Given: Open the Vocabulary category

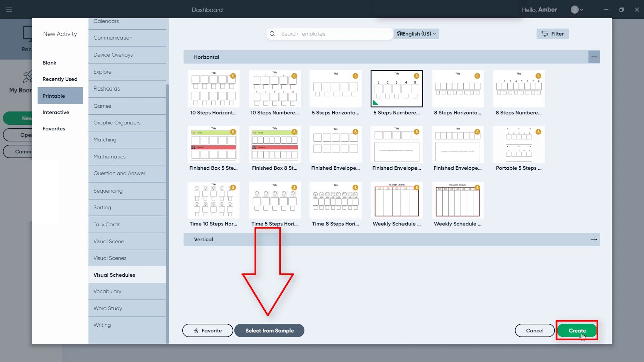Looking at the screenshot, I should coord(127,291).
